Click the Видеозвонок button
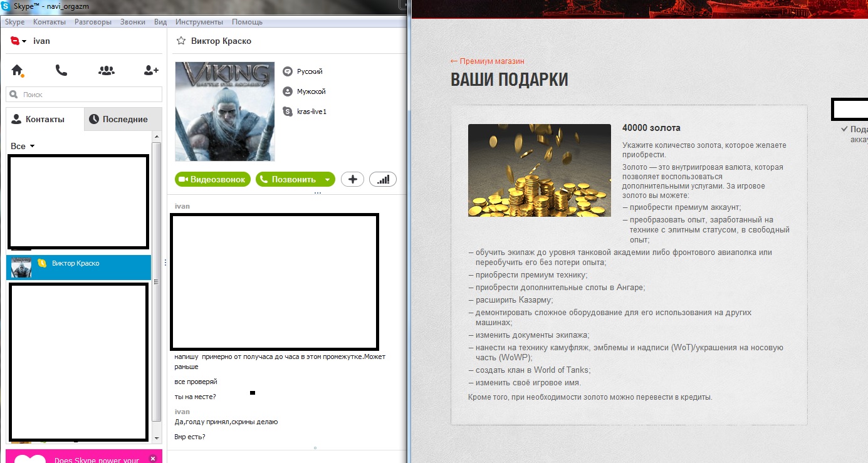This screenshot has height=463, width=868. tap(212, 179)
